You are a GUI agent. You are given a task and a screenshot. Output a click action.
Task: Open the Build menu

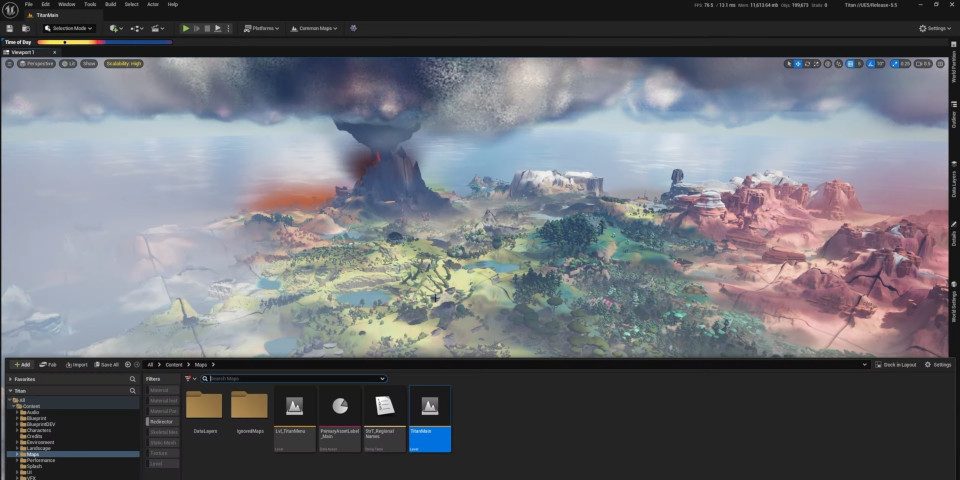(110, 4)
